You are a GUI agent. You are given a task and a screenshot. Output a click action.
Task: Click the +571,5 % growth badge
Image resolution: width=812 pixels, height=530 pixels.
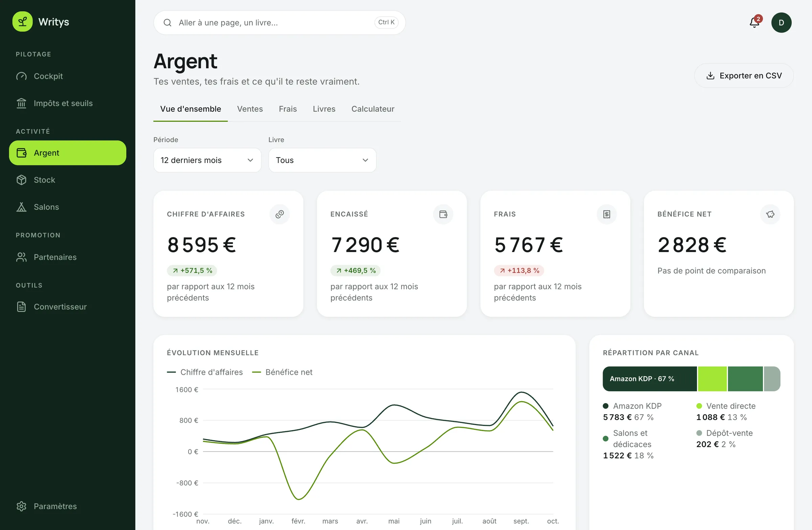point(192,271)
